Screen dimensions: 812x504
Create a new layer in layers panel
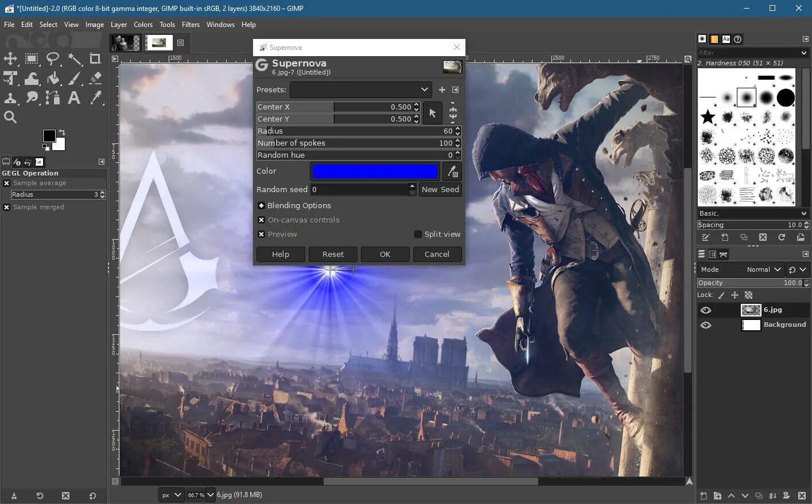[704, 496]
